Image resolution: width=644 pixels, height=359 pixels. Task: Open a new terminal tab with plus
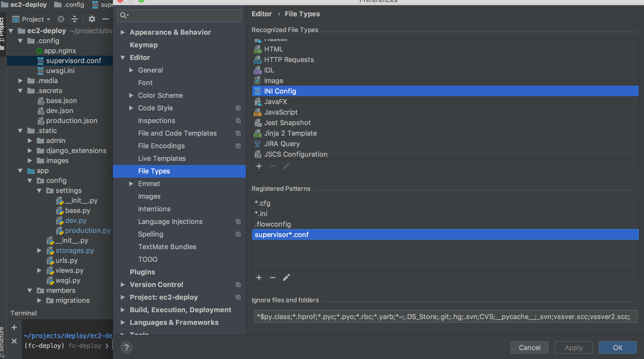point(14,327)
